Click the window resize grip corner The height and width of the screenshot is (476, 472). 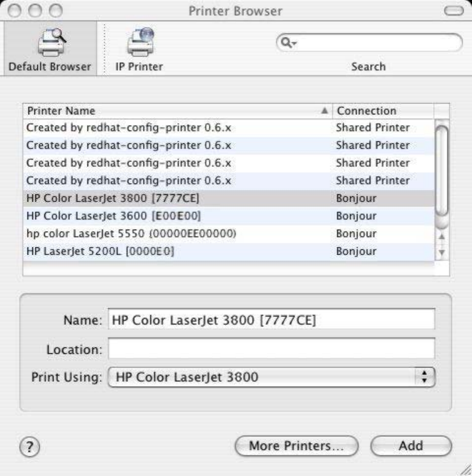[x=465, y=470]
